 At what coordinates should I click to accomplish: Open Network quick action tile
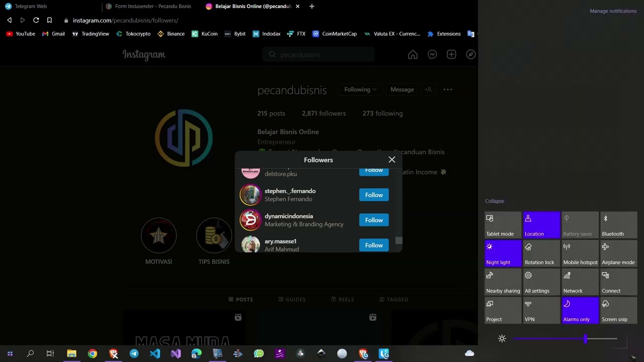point(580,282)
